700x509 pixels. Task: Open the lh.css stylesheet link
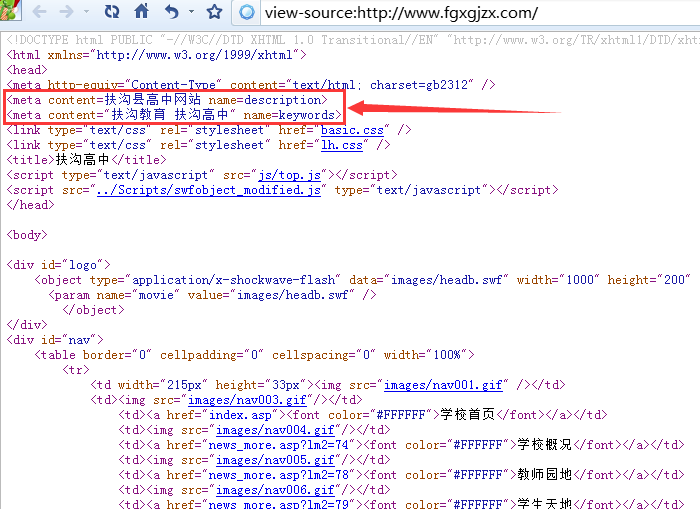click(x=342, y=145)
